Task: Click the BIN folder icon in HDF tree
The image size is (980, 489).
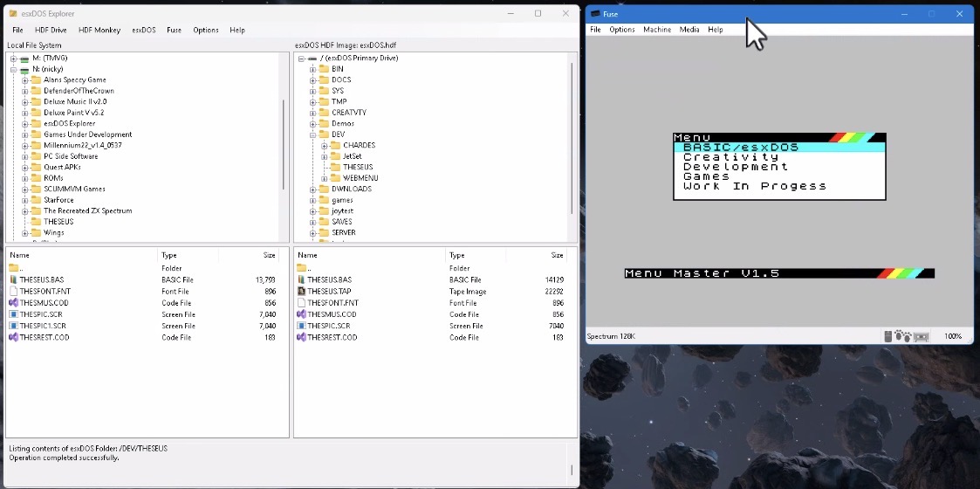Action: [324, 69]
